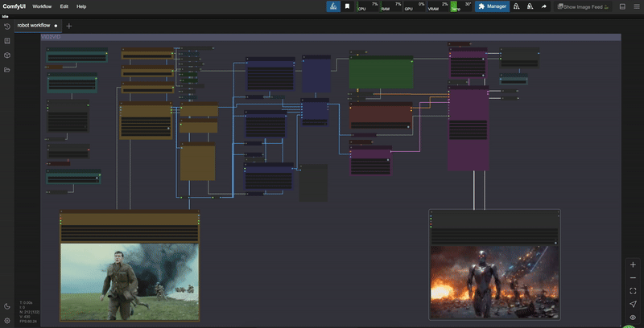Open the queue history sidebar icon

(x=7, y=27)
